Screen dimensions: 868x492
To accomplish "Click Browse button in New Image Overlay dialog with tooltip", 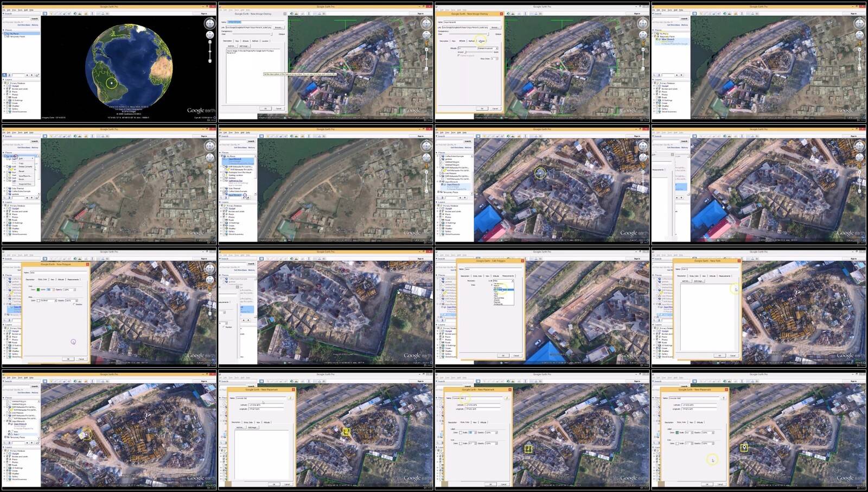I will [279, 27].
